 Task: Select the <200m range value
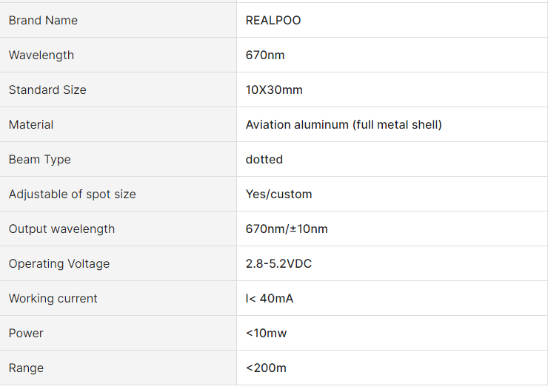(267, 368)
